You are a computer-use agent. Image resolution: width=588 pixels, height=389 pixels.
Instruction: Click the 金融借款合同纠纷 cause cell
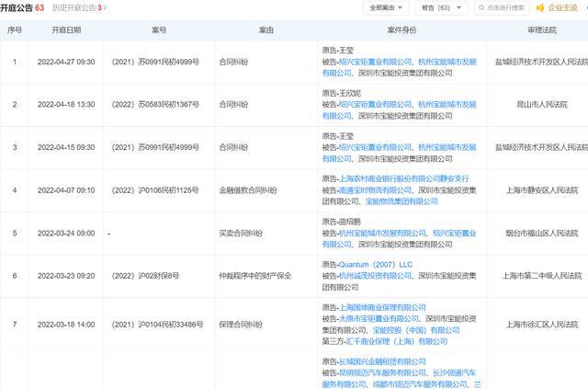tap(248, 190)
